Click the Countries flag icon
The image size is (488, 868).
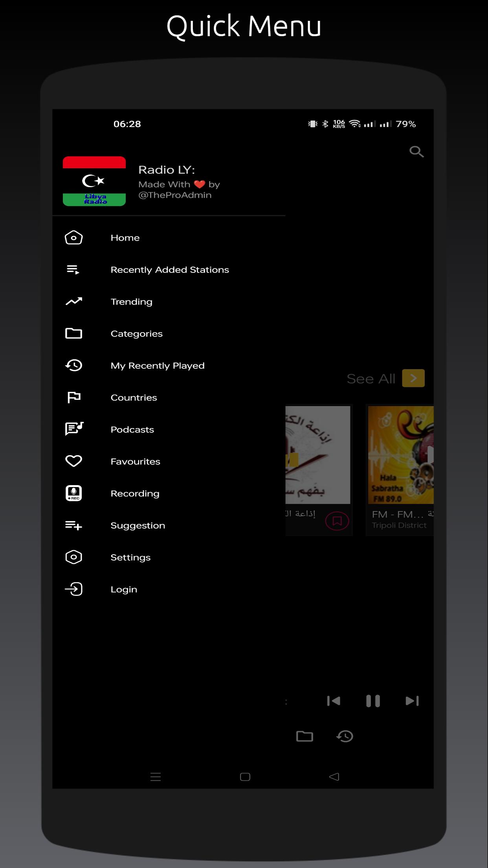pos(73,397)
